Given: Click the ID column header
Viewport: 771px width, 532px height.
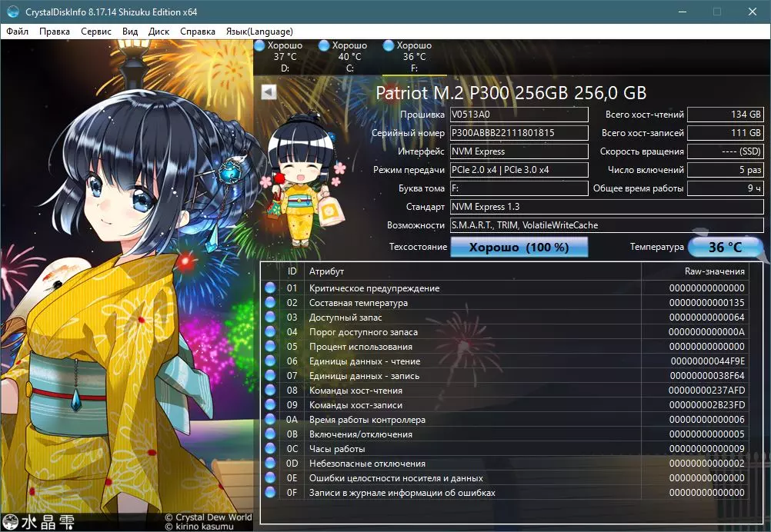Looking at the screenshot, I should (292, 271).
